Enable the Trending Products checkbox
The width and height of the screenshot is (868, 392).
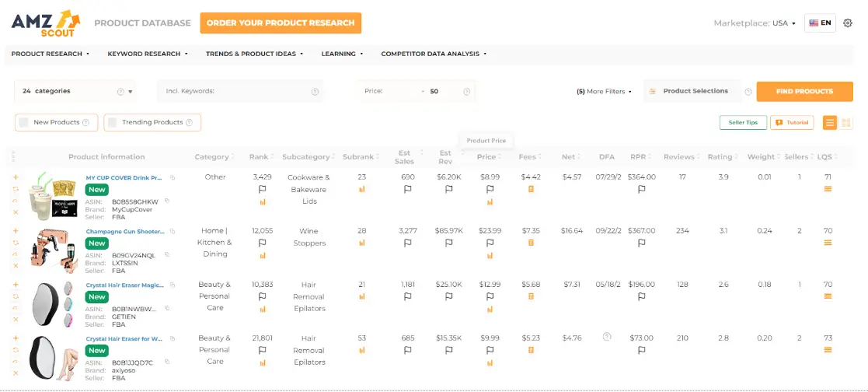click(113, 123)
